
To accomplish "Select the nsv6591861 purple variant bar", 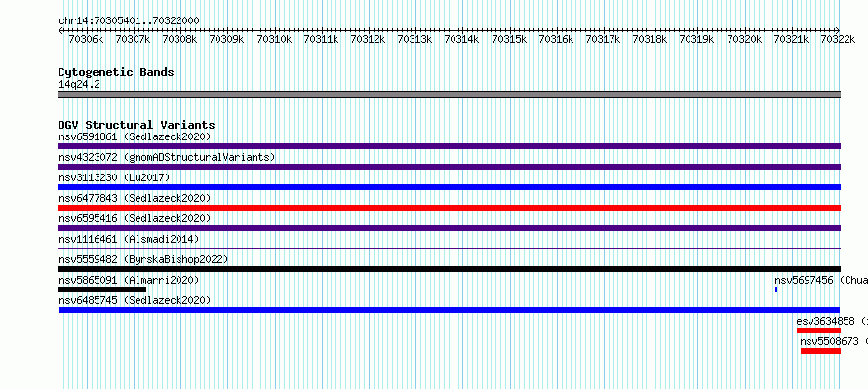I will pyautogui.click(x=449, y=146).
